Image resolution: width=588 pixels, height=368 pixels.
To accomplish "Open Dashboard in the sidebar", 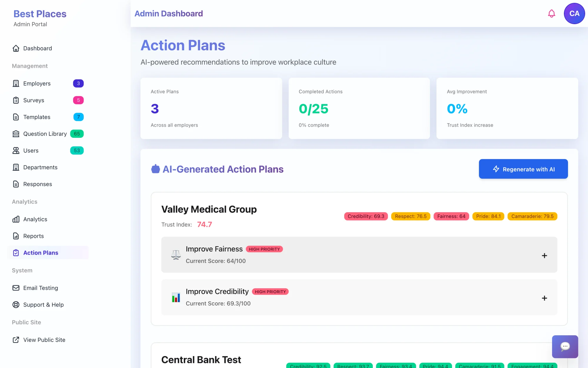I will [48, 48].
